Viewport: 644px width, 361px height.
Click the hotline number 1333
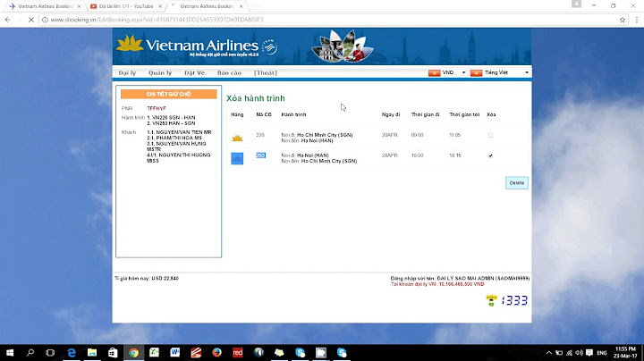(x=514, y=300)
